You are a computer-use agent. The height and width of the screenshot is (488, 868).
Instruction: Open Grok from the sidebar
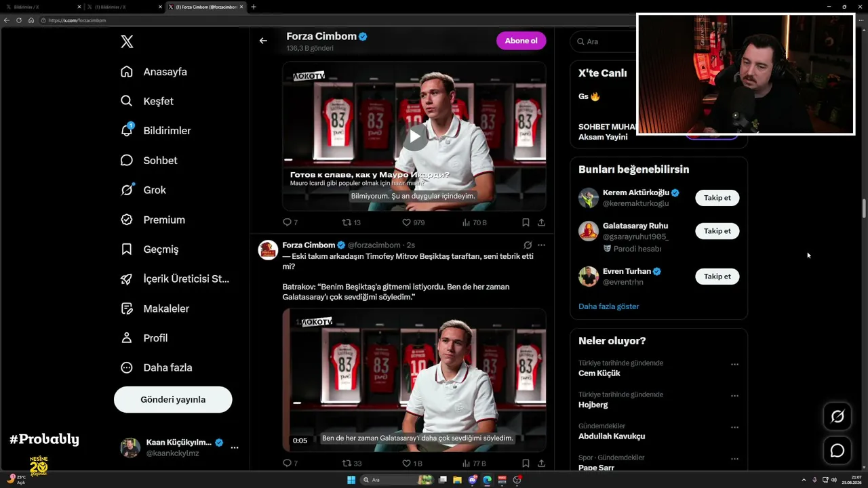[x=143, y=190]
